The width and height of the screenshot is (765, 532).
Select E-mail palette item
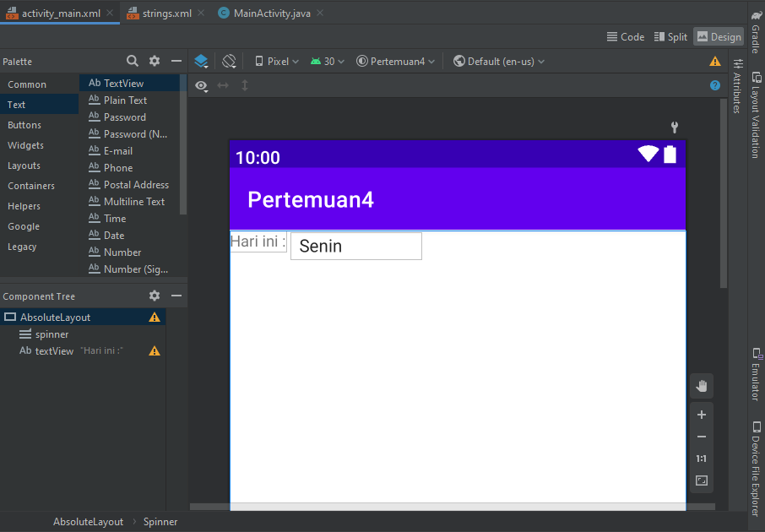130,151
